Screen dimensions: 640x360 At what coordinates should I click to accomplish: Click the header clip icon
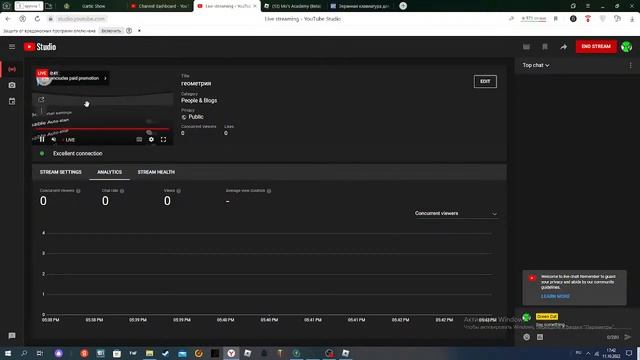click(527, 47)
